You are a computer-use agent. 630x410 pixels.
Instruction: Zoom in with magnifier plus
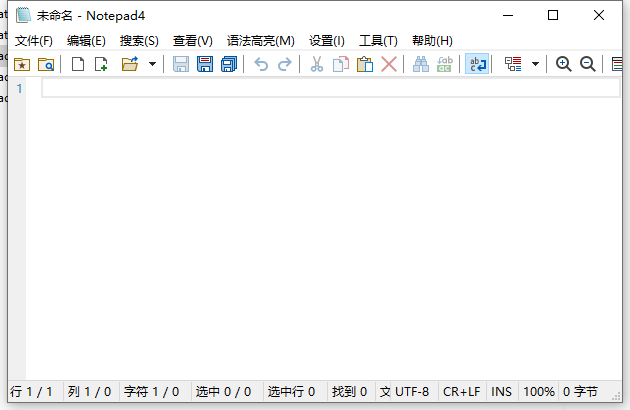(x=563, y=64)
